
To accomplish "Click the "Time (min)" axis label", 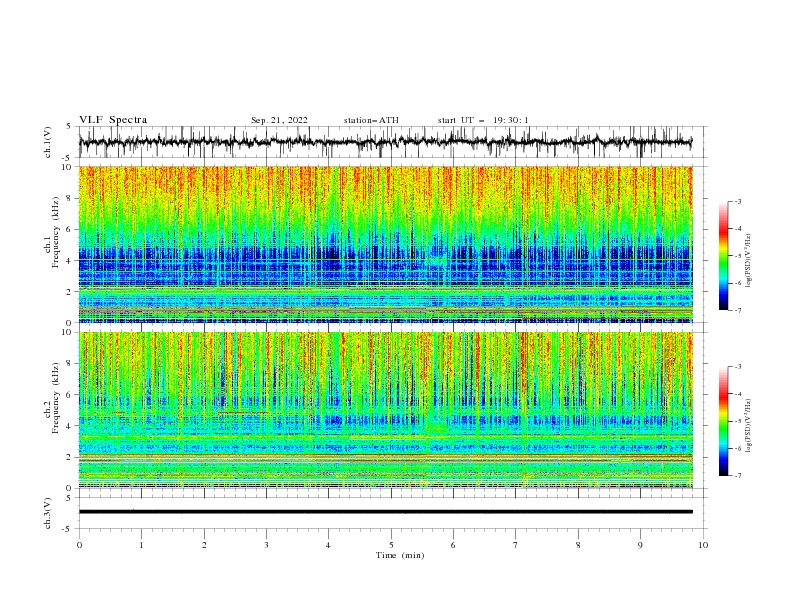I will tap(400, 555).
